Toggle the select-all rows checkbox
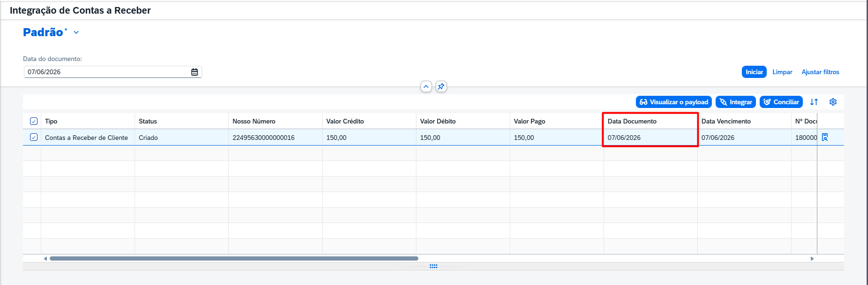 tap(34, 121)
